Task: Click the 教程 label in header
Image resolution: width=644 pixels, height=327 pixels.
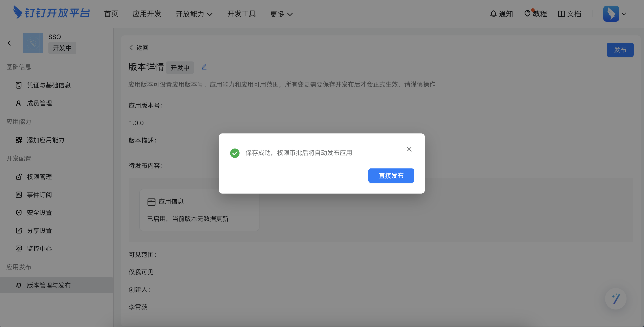Action: pyautogui.click(x=540, y=14)
